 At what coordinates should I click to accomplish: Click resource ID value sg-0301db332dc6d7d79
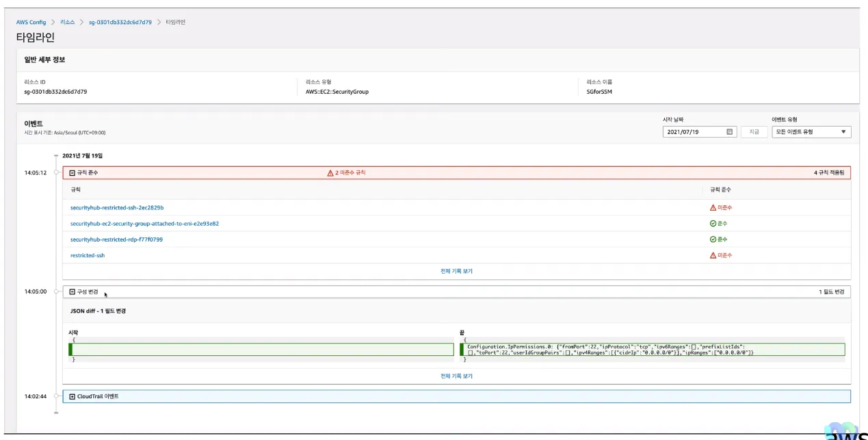point(55,91)
